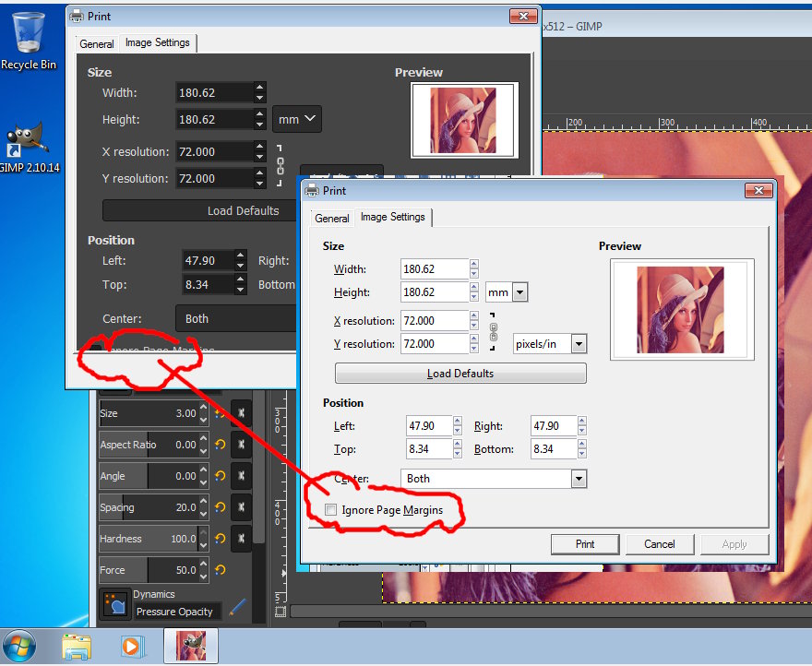The height and width of the screenshot is (666, 812).
Task: Click Load Defaults in the light dialog
Action: [x=460, y=374]
